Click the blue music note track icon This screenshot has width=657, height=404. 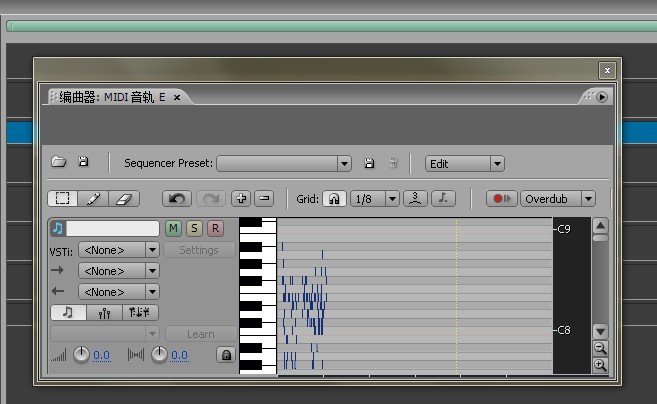pyautogui.click(x=58, y=228)
